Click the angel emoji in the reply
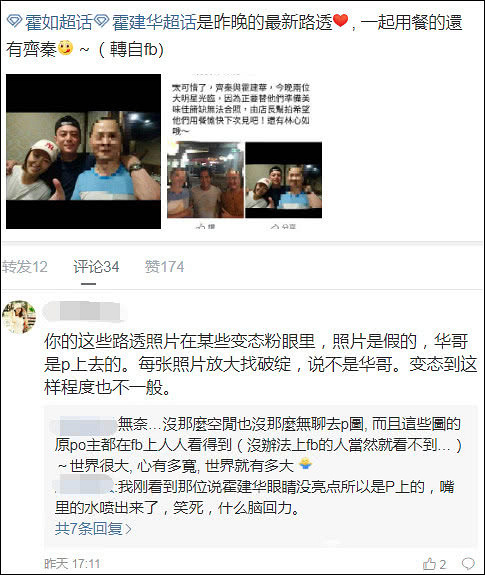The width and height of the screenshot is (485, 575). 305,464
